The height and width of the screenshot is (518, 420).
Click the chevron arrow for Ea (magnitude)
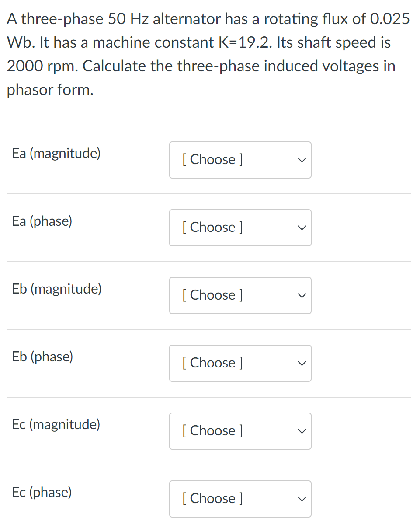[300, 160]
